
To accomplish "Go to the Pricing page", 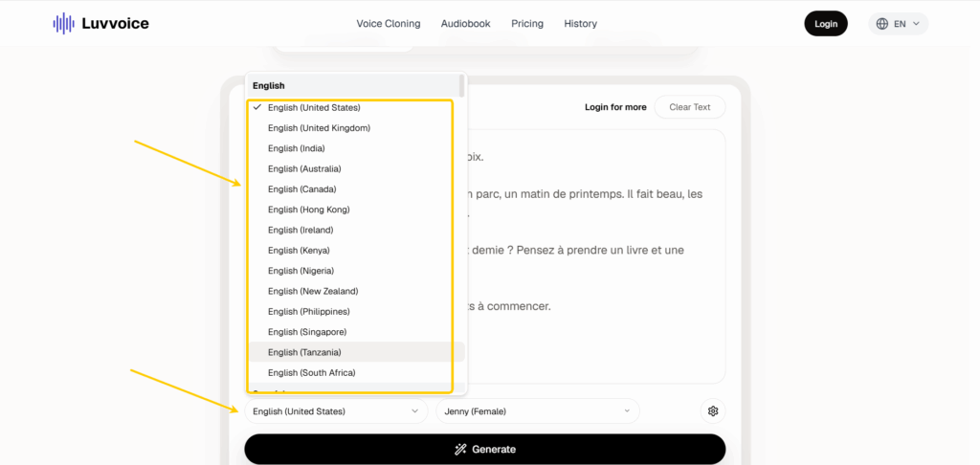I will 527,24.
